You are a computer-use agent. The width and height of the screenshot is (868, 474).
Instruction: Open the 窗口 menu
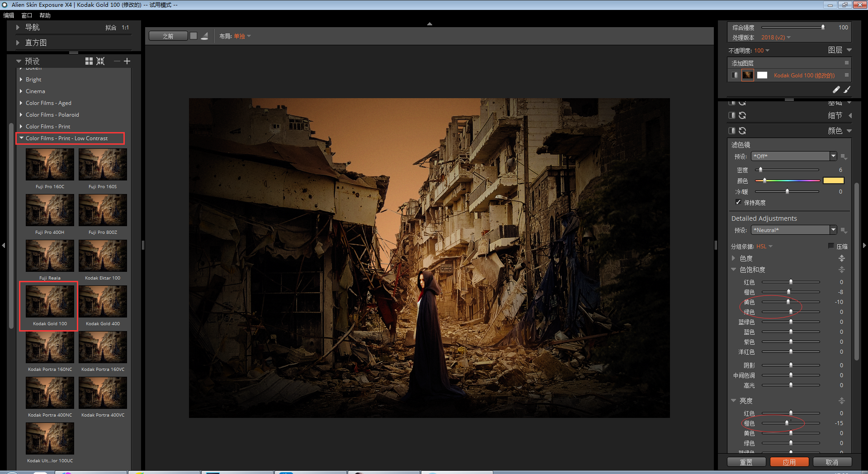pos(27,15)
